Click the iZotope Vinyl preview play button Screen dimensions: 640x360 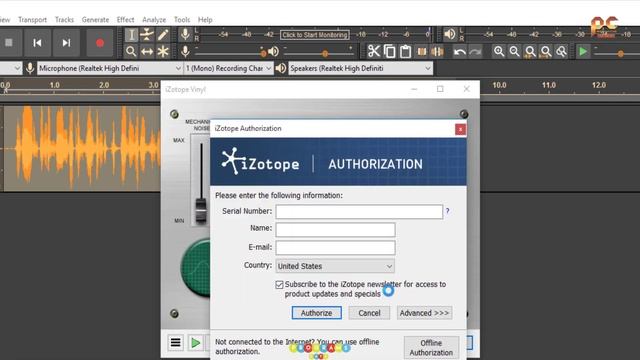click(x=196, y=343)
